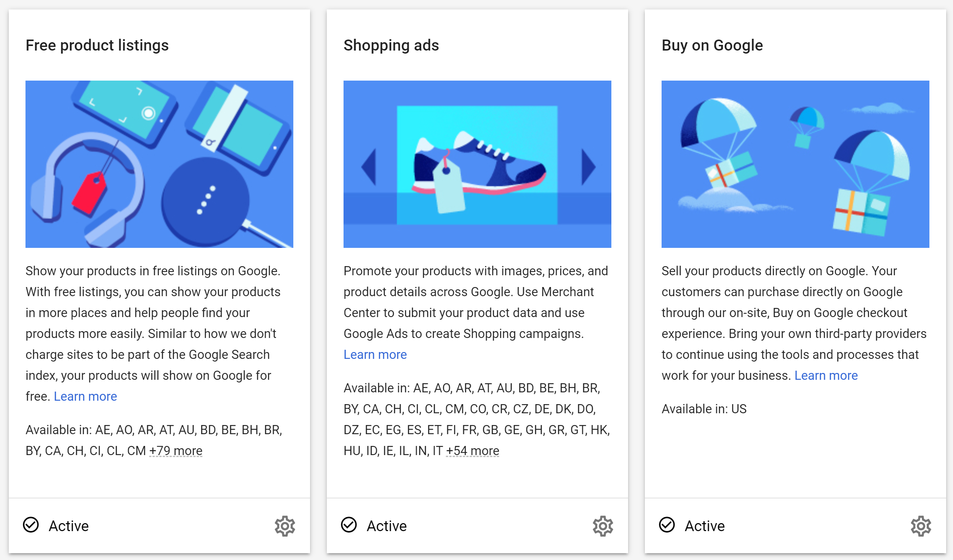Open settings gear for Free product listings

[285, 526]
